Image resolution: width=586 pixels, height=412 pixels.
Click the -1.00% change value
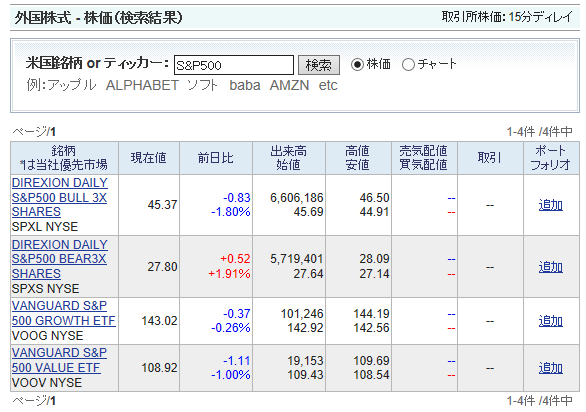pyautogui.click(x=231, y=375)
